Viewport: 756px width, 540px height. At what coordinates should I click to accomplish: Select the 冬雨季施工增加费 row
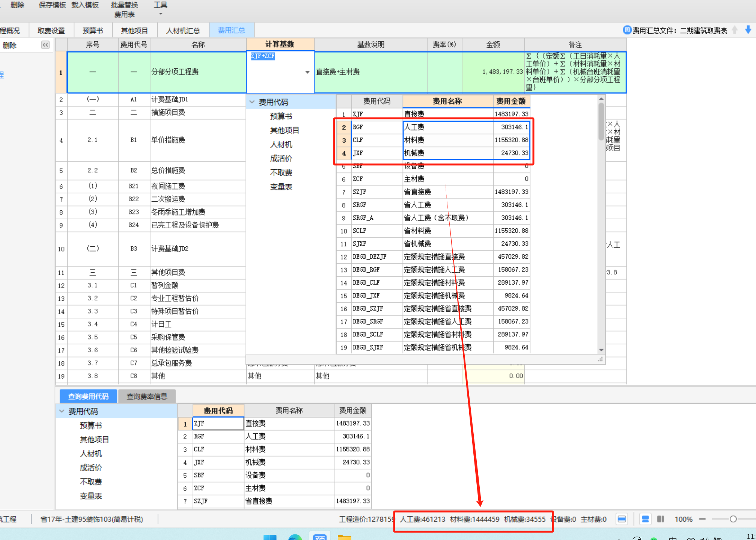[x=151, y=212]
